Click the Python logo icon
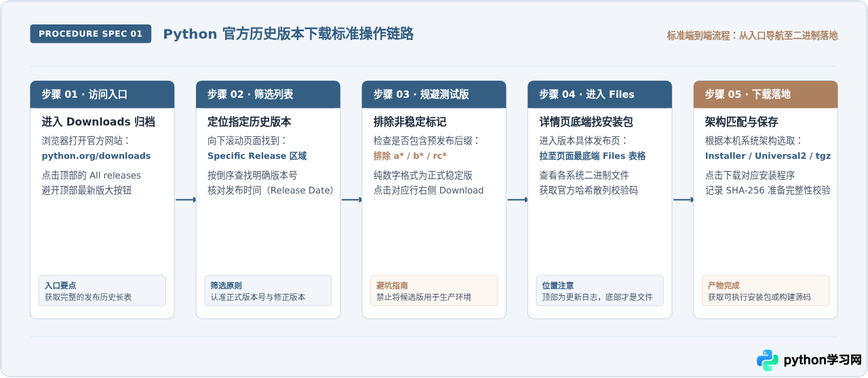 click(768, 360)
